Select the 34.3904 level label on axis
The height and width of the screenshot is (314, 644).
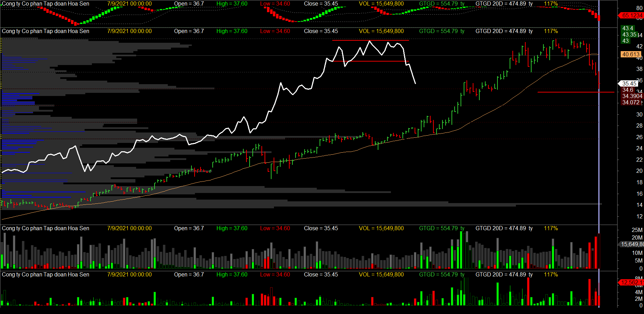632,96
